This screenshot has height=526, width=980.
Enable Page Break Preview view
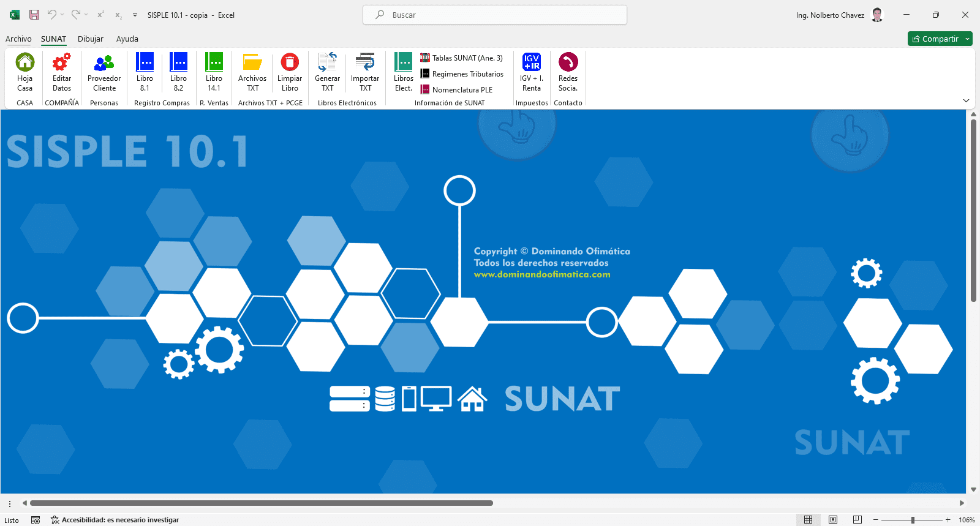pyautogui.click(x=858, y=520)
